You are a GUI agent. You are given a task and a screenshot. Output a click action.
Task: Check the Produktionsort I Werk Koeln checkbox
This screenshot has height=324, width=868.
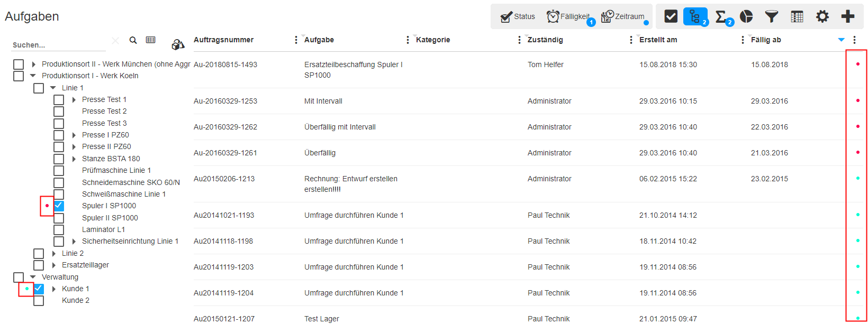[19, 76]
